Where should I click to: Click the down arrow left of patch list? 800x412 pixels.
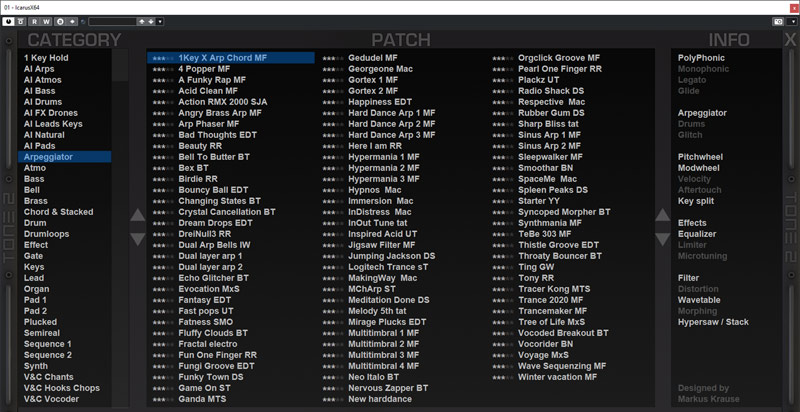[x=137, y=238]
